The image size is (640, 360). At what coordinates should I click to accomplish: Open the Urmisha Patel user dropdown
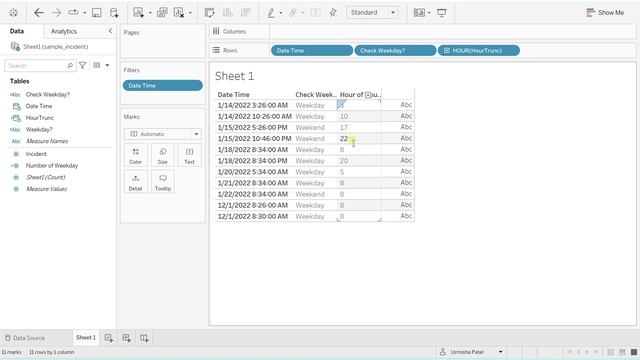pos(471,352)
